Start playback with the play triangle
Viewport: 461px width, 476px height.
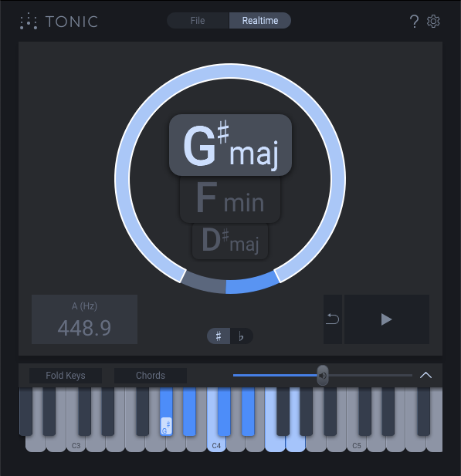tap(387, 319)
